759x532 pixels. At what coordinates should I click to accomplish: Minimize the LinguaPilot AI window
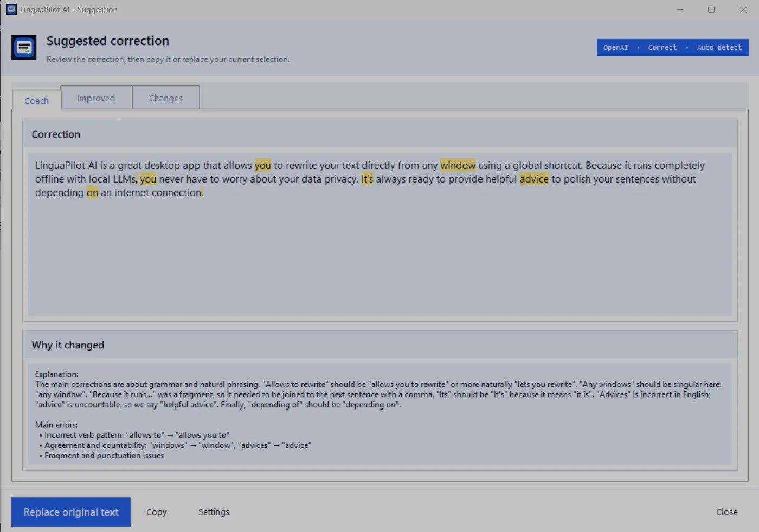680,10
